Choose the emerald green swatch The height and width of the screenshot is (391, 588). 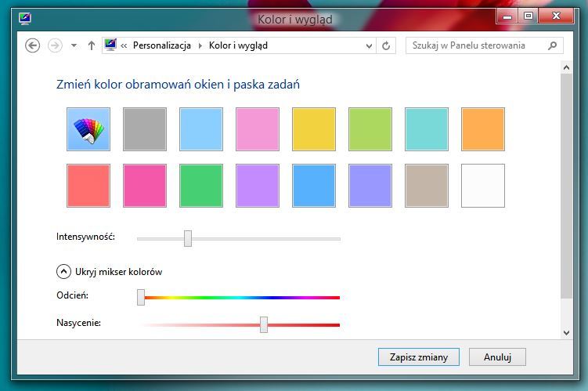tap(201, 186)
